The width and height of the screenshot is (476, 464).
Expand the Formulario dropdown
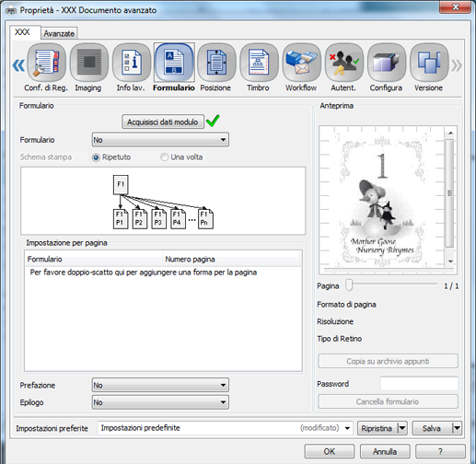pos(160,140)
